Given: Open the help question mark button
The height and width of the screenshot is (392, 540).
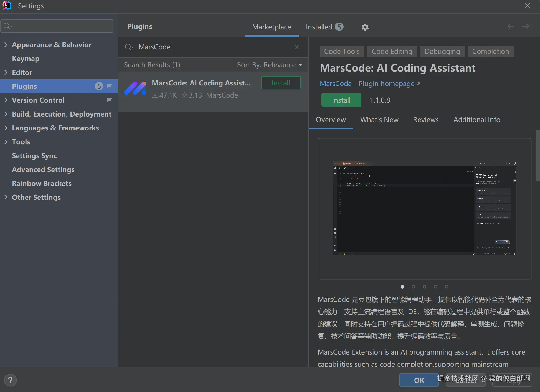Looking at the screenshot, I should tap(10, 380).
